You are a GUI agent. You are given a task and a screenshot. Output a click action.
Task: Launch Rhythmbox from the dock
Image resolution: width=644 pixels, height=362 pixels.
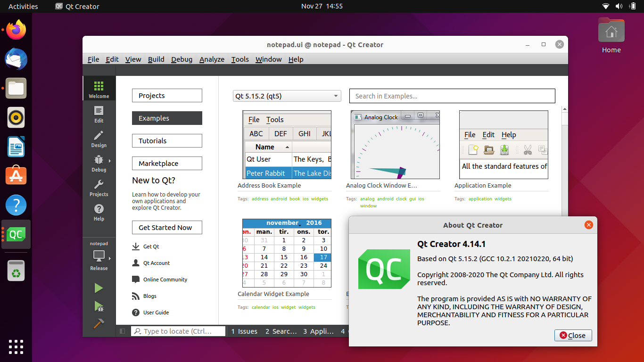click(16, 117)
